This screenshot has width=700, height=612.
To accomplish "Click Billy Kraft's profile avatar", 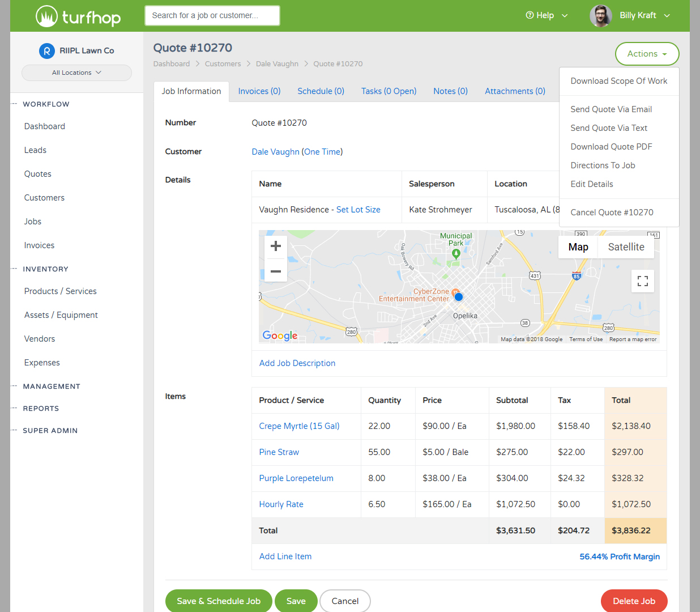I will [600, 16].
